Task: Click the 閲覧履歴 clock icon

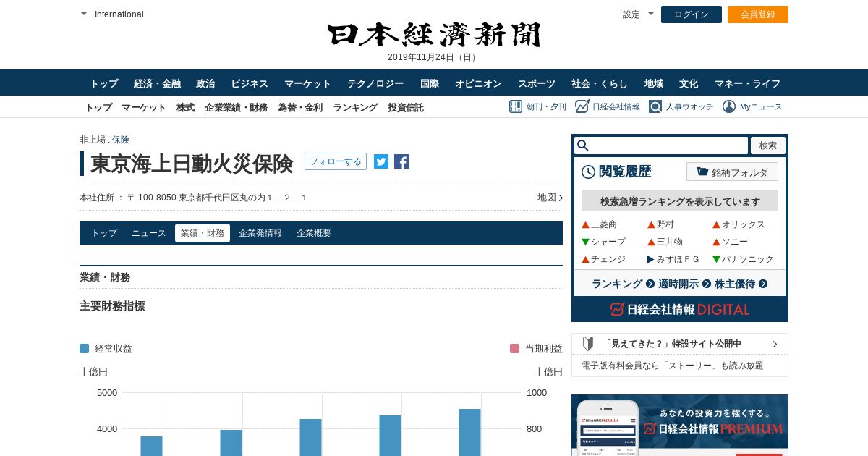Action: pos(589,172)
